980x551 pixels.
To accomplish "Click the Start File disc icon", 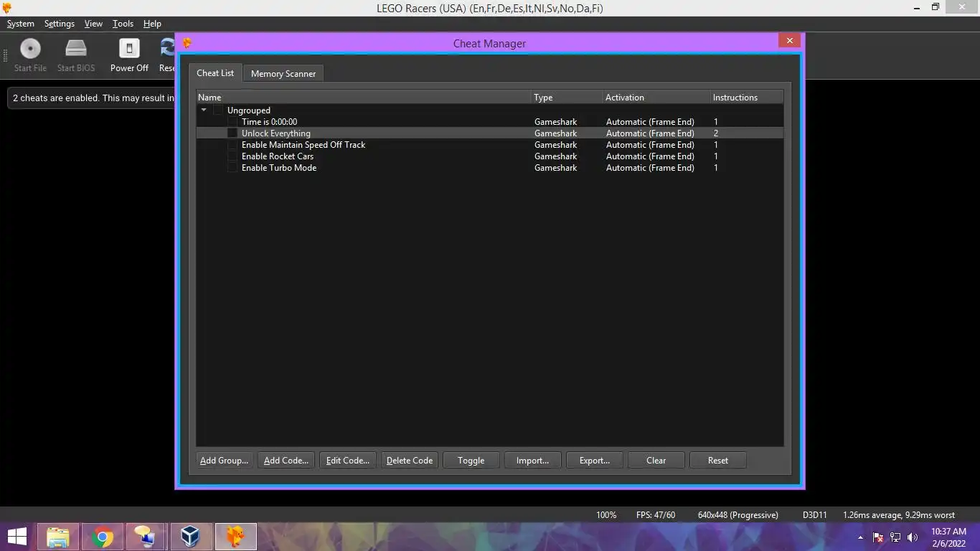I will coord(30,49).
